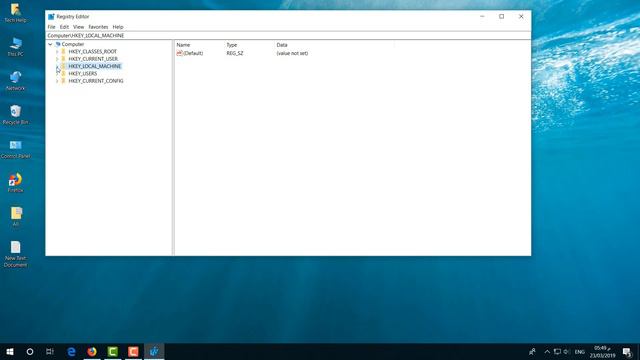Open the People icon in tray

point(532,351)
